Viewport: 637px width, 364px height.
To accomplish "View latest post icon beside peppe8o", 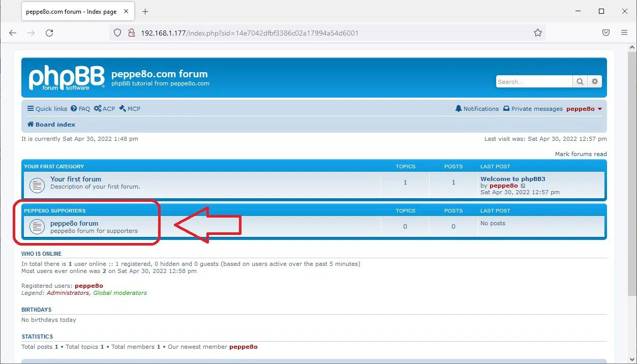I will point(523,186).
